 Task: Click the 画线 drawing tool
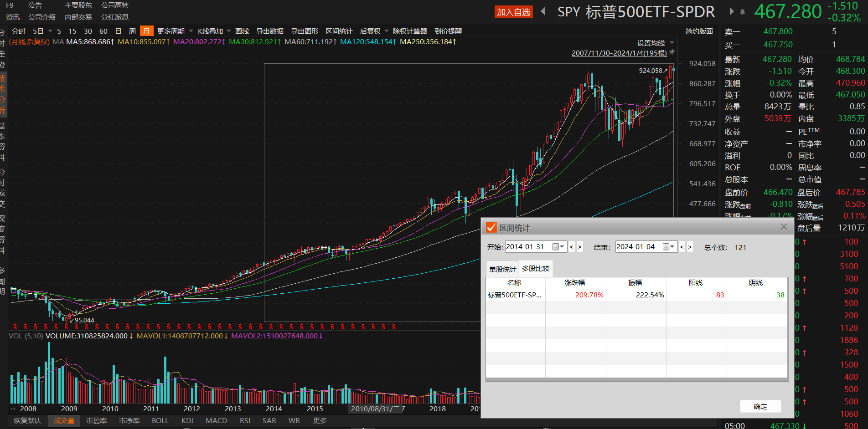tap(242, 31)
